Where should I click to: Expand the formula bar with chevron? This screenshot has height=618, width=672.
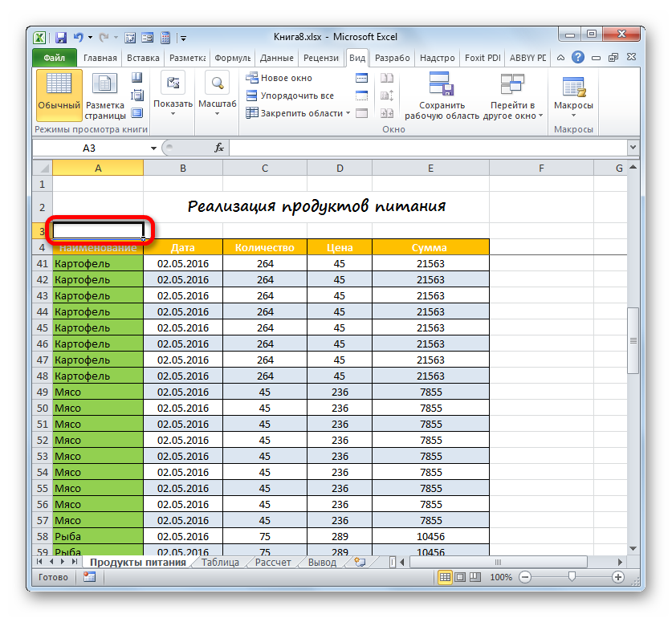[x=633, y=148]
